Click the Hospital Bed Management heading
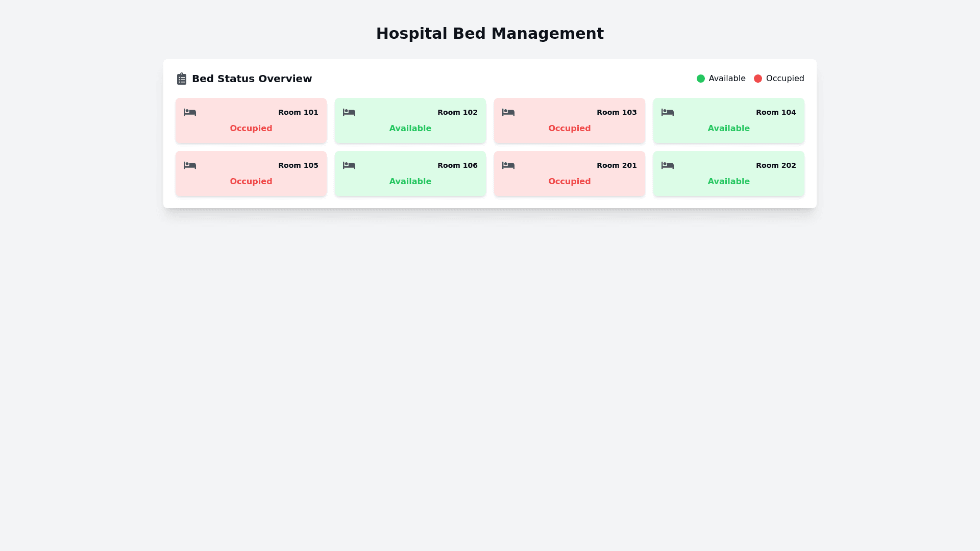 490,34
